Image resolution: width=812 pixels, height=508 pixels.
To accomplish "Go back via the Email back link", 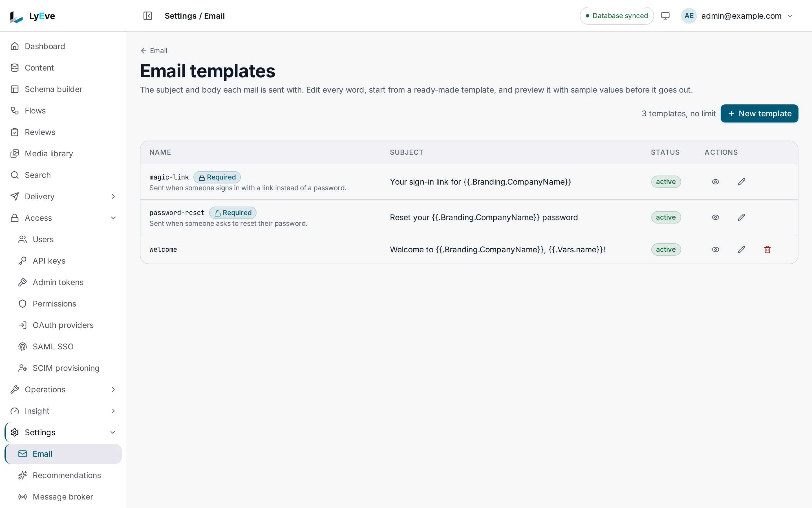I will pyautogui.click(x=154, y=51).
